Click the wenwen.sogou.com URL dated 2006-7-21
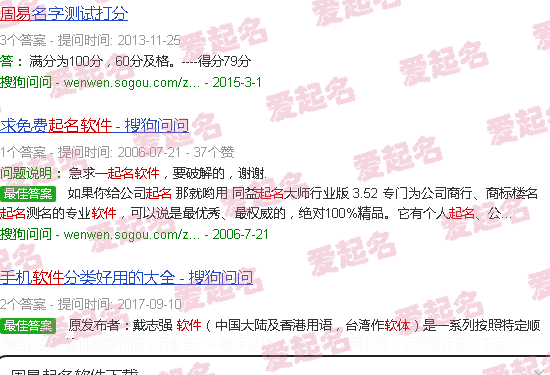This screenshot has height=375, width=550. [x=132, y=235]
